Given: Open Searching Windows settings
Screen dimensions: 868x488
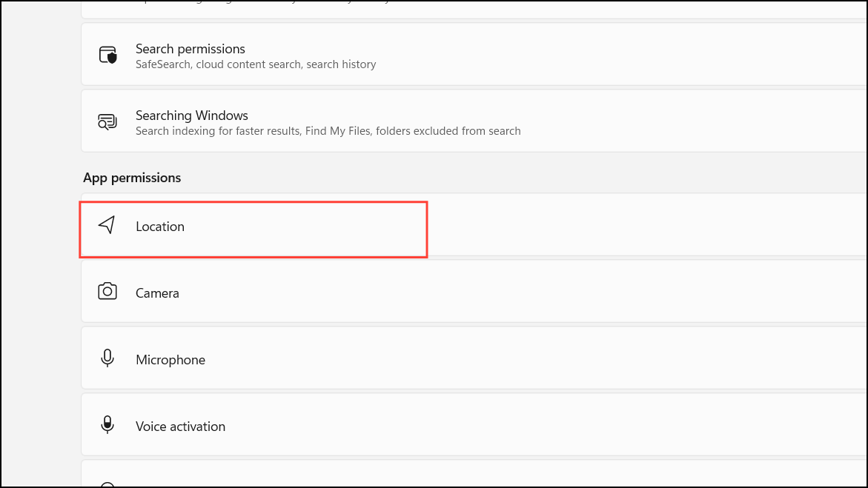Looking at the screenshot, I should pos(192,116).
